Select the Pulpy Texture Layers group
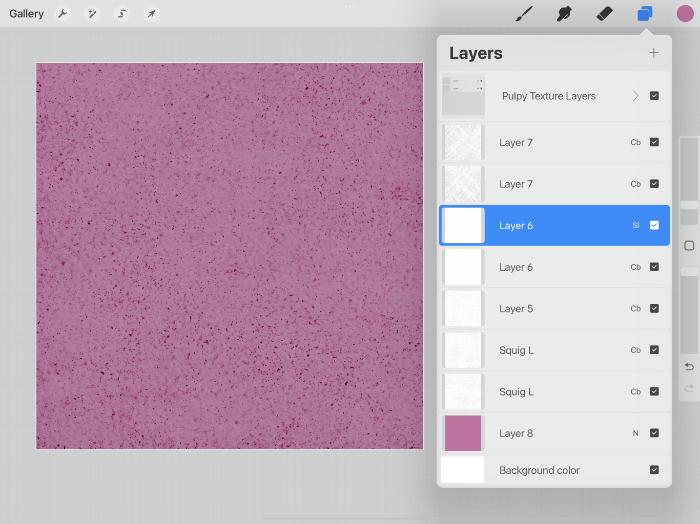Screen dimensions: 700x524 coord(554,96)
